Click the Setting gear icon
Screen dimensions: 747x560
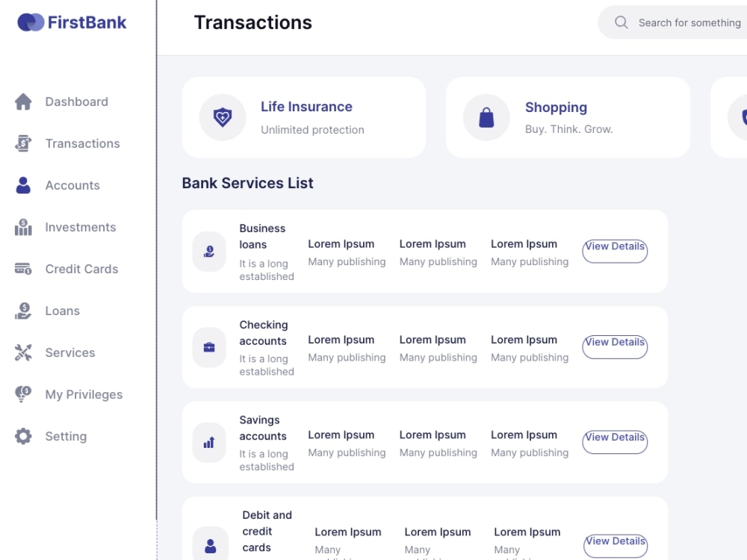pos(23,436)
